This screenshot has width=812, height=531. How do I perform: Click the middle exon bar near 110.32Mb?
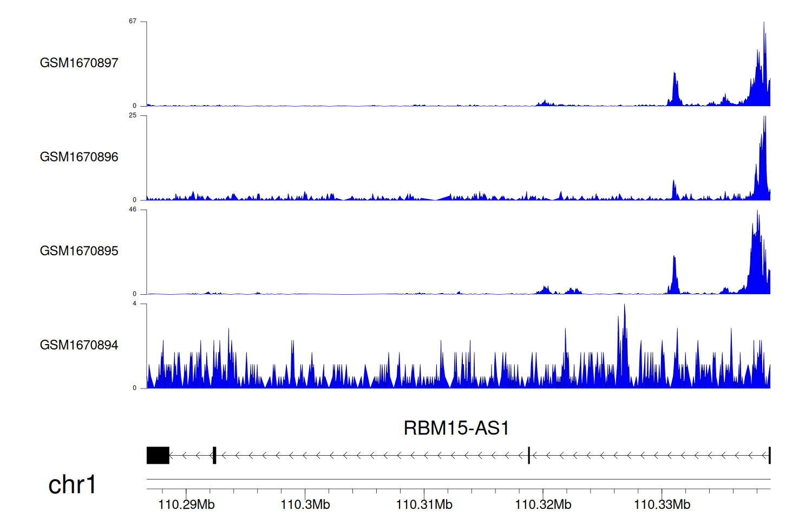[529, 456]
